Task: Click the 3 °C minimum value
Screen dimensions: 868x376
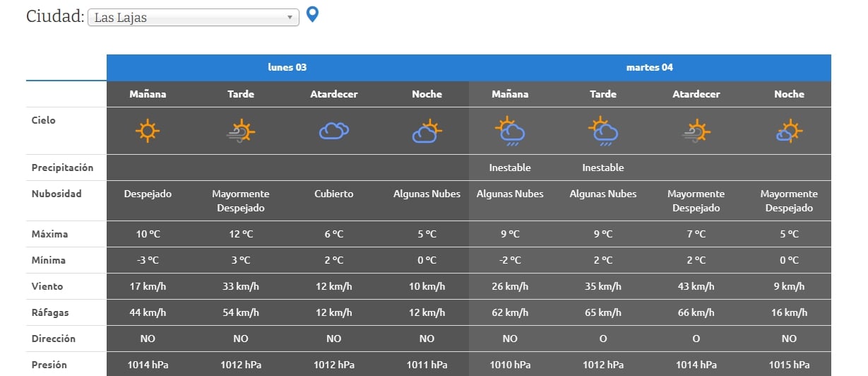Action: 241,260
